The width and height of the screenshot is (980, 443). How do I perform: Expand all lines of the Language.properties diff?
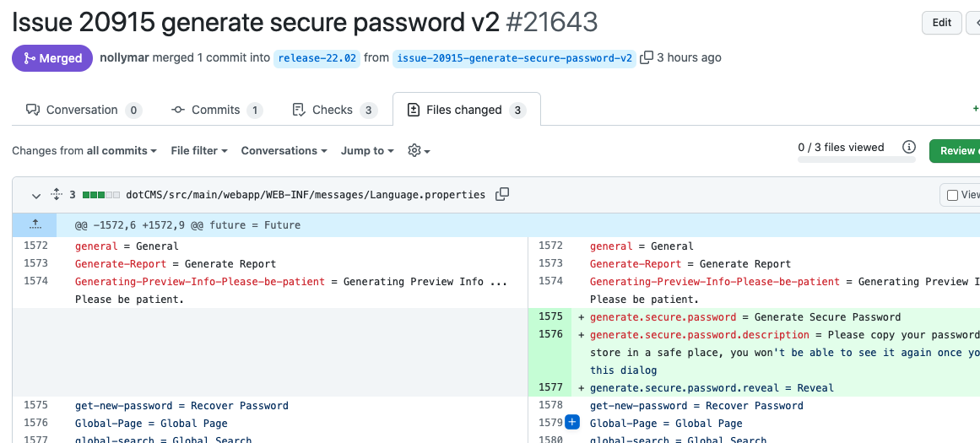[x=57, y=194]
